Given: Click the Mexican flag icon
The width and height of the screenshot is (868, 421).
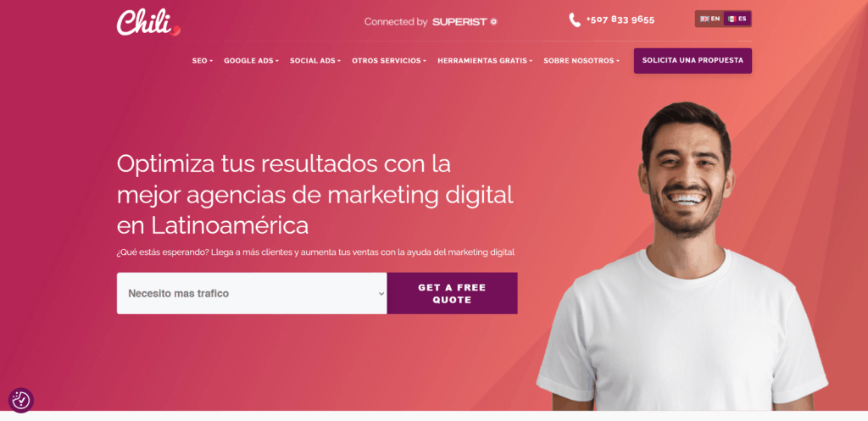Looking at the screenshot, I should pos(732,19).
